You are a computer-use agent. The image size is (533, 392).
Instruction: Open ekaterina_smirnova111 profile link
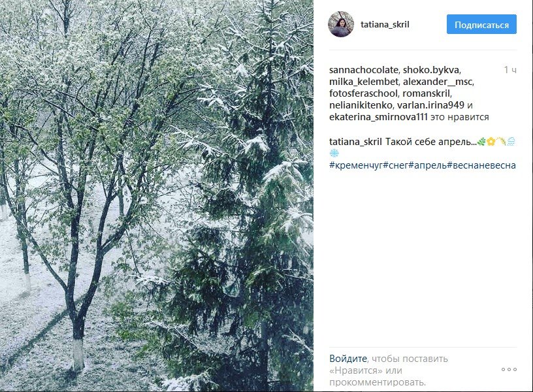pyautogui.click(x=378, y=118)
